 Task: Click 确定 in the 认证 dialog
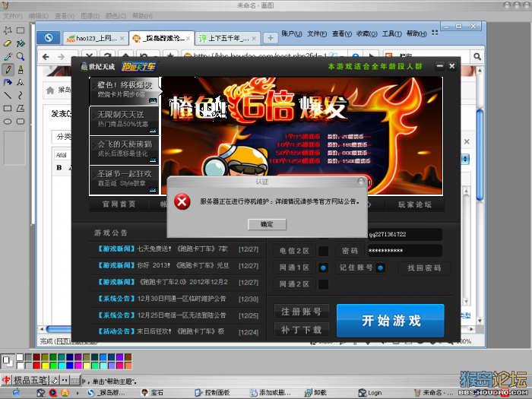point(267,224)
